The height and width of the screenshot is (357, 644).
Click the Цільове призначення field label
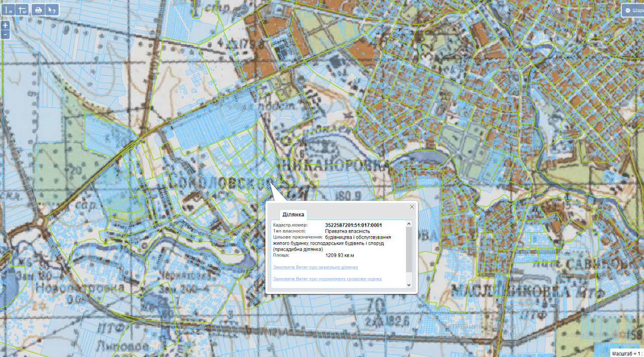(x=297, y=237)
